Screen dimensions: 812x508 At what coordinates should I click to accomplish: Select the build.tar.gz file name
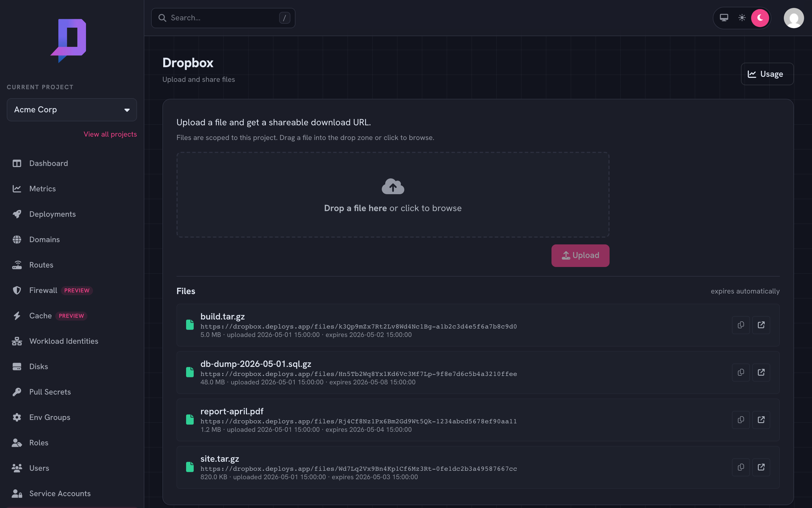click(x=222, y=316)
